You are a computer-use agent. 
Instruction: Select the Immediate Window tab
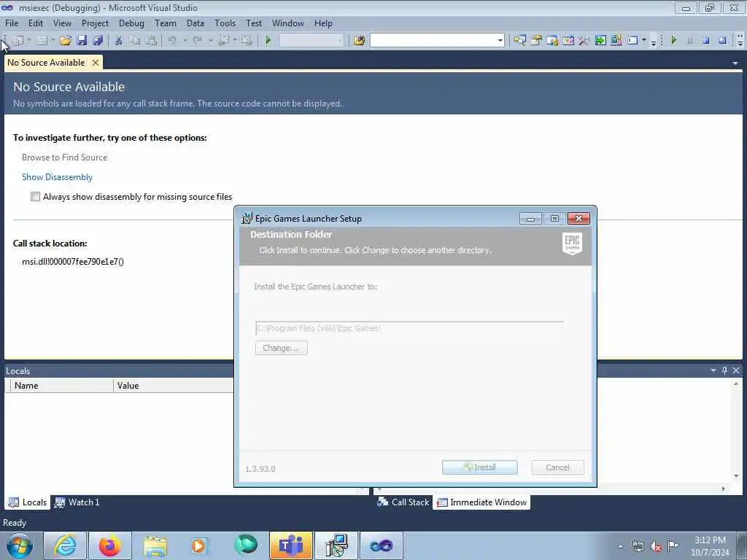pyautogui.click(x=481, y=502)
